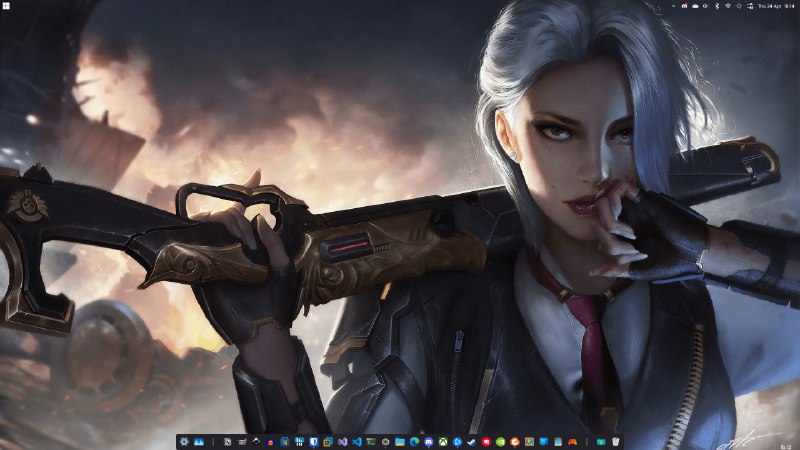Open the terminal icon in dock
Screen dimensions: 800x450
click(371, 442)
